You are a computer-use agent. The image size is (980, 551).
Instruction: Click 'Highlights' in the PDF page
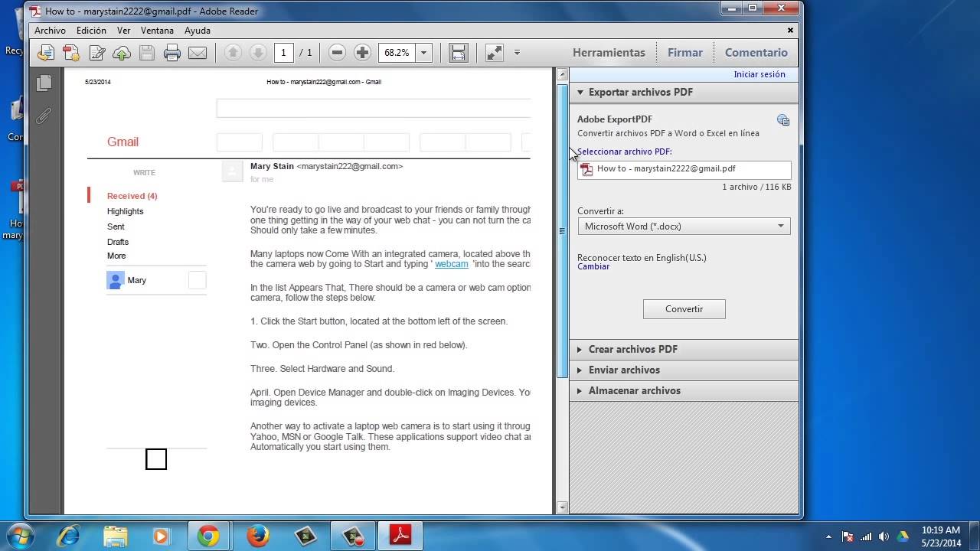coord(126,211)
